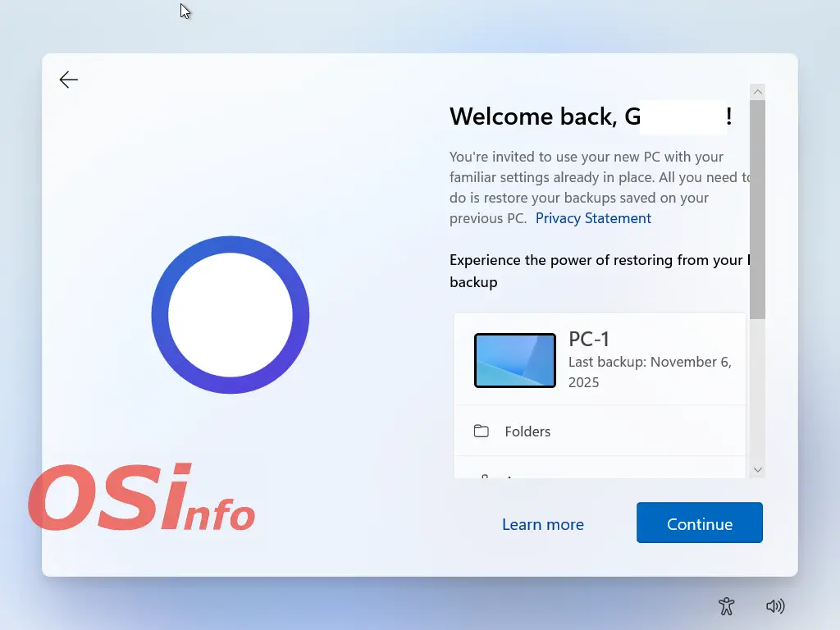840x630 pixels.
Task: Click the volume speaker icon
Action: [774, 606]
